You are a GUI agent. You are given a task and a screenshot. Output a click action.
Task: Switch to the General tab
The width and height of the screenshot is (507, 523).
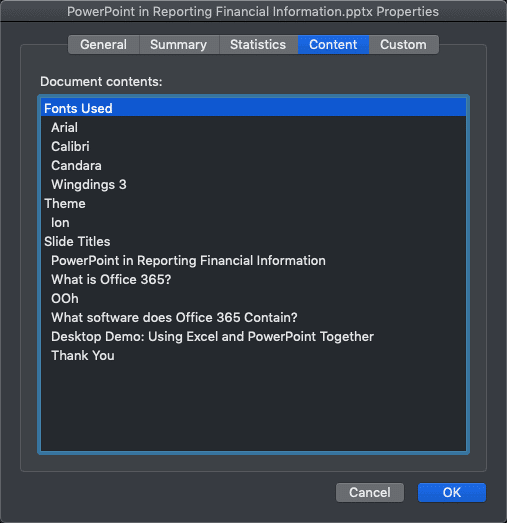tap(103, 44)
